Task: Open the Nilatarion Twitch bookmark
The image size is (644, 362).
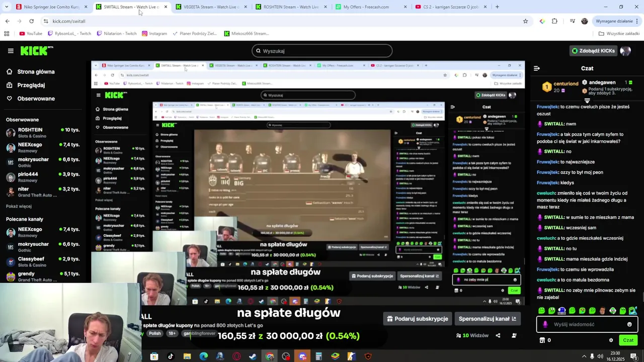Action: (116, 34)
